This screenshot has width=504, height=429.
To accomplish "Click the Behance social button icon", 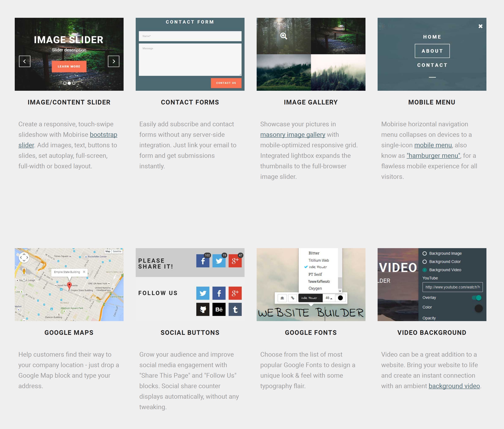I will (x=219, y=309).
